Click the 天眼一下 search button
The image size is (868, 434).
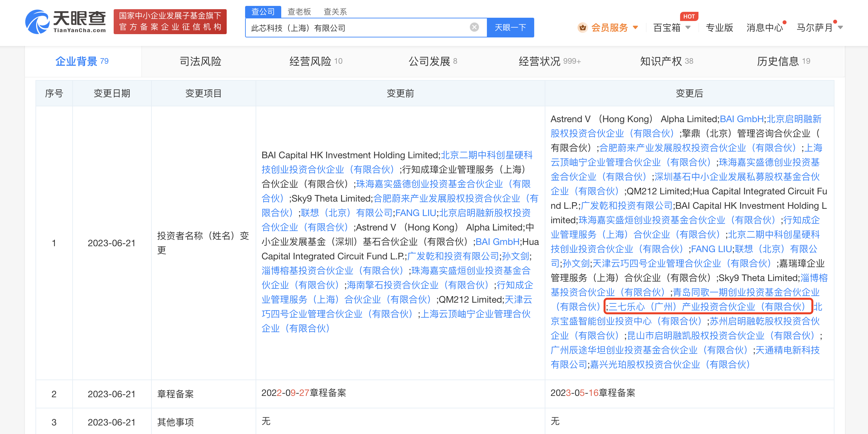coord(510,28)
